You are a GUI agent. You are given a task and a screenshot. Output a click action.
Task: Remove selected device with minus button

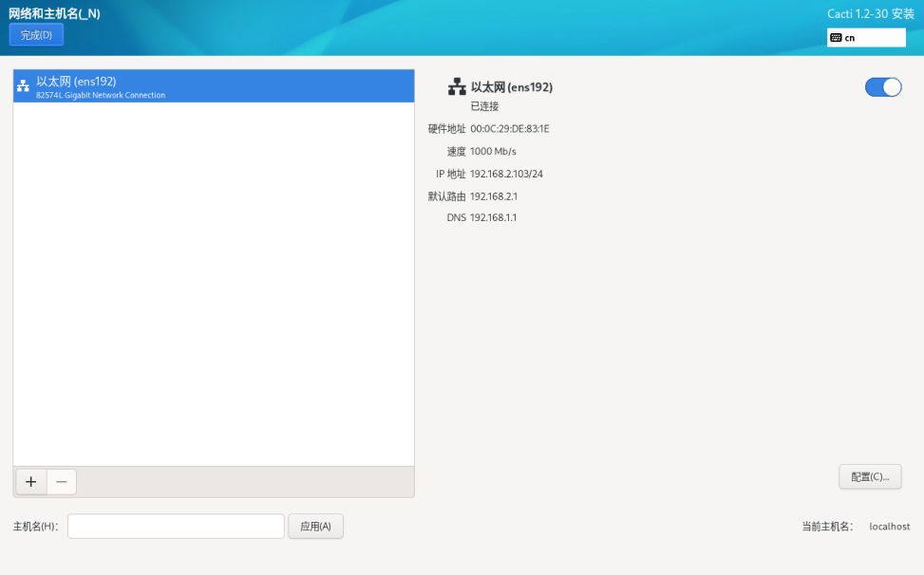click(62, 482)
